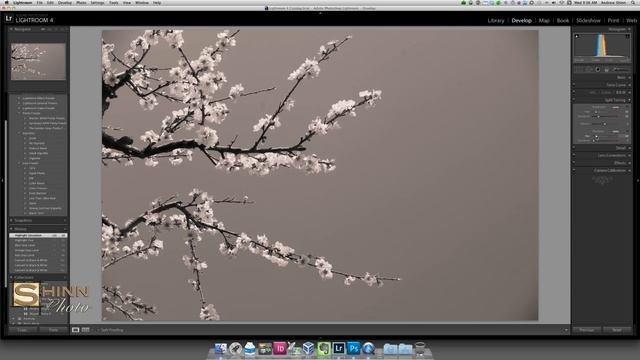640x360 pixels.
Task: Toggle Effects panel on/off switch
Action: [x=574, y=162]
